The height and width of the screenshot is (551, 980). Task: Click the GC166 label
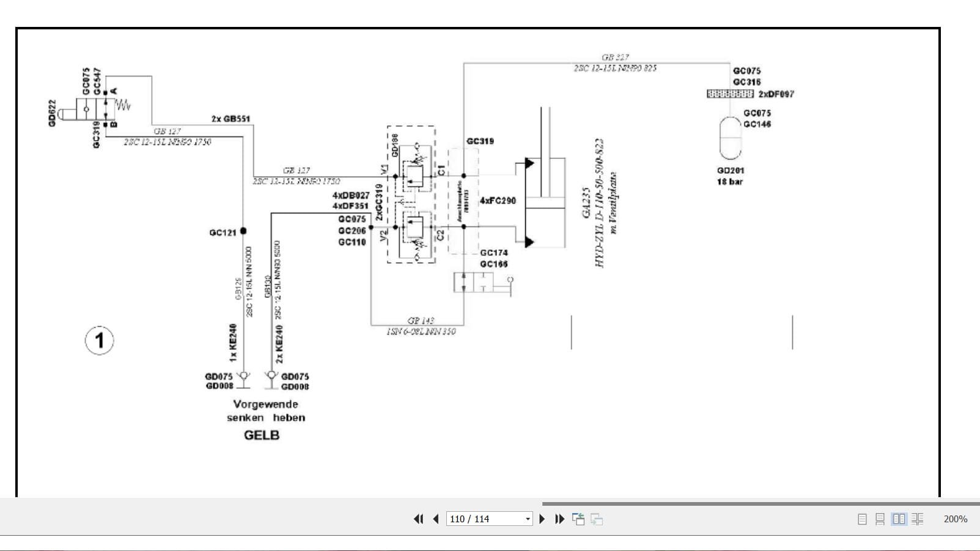click(494, 264)
